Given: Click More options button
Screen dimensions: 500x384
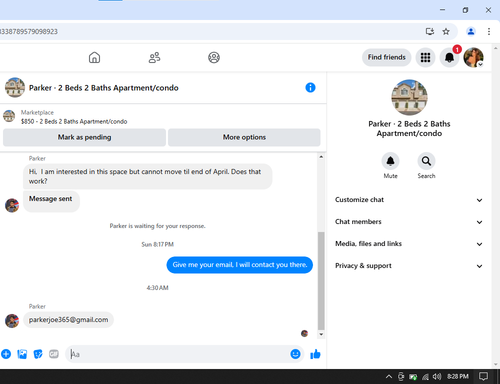Looking at the screenshot, I should [244, 137].
